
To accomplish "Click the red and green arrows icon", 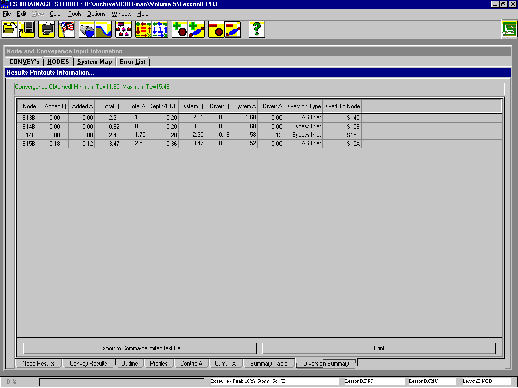I will pos(143,29).
